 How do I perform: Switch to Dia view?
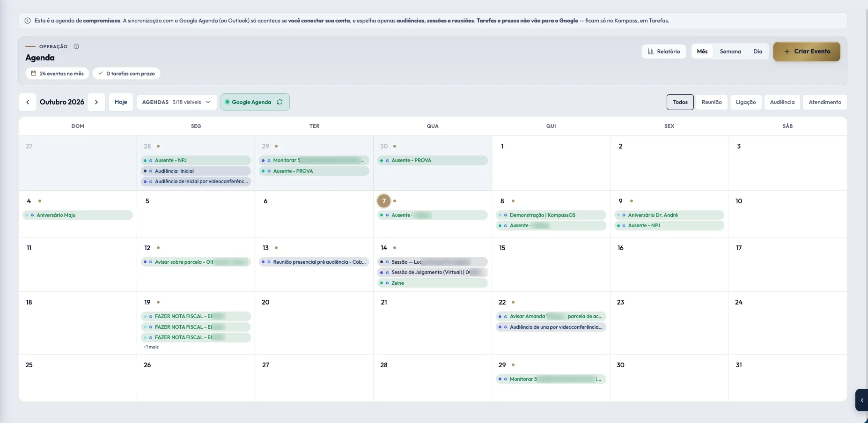pos(758,52)
